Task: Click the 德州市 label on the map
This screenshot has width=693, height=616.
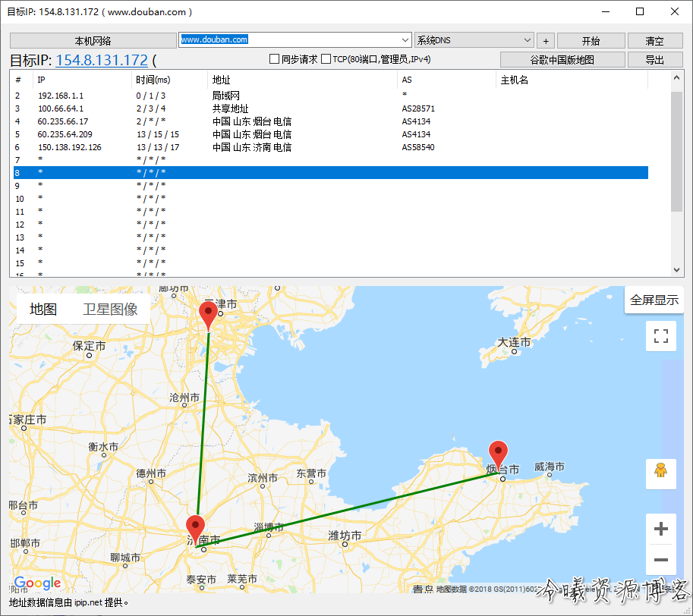Action: pyautogui.click(x=151, y=473)
